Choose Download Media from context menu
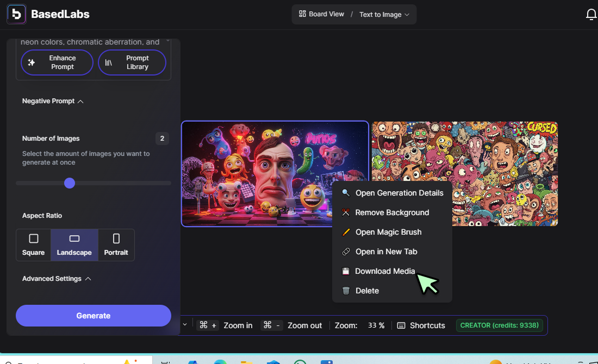Screen dimensions: 598x364 (392, 271)
